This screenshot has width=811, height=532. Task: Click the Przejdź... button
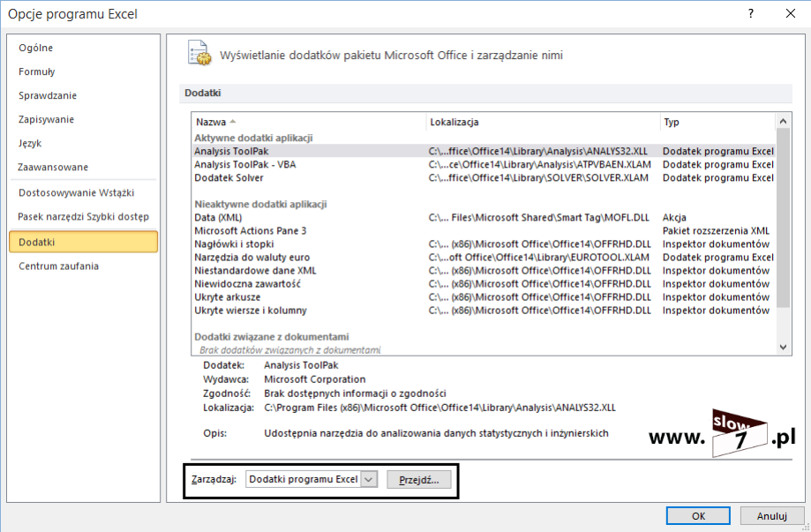coord(419,480)
